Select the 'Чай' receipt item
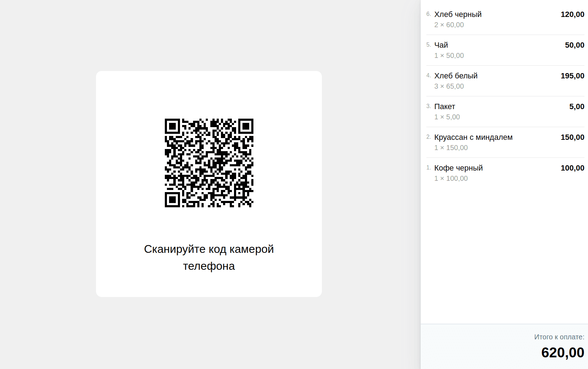Image resolution: width=588 pixels, height=369 pixels. (x=441, y=45)
